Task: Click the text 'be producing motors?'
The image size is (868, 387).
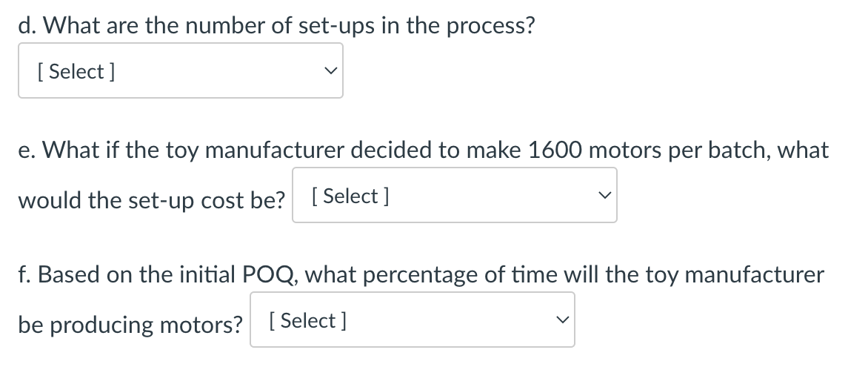Action: pyautogui.click(x=130, y=325)
